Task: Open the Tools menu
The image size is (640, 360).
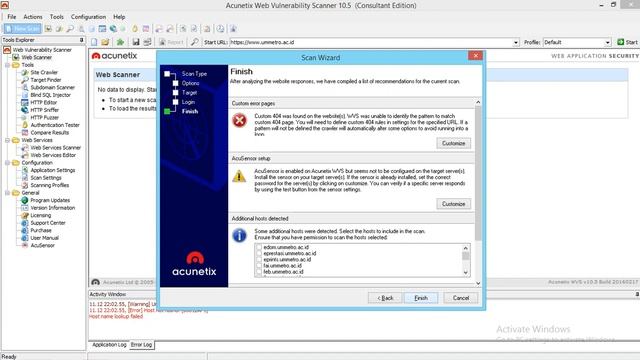Action: [x=57, y=17]
